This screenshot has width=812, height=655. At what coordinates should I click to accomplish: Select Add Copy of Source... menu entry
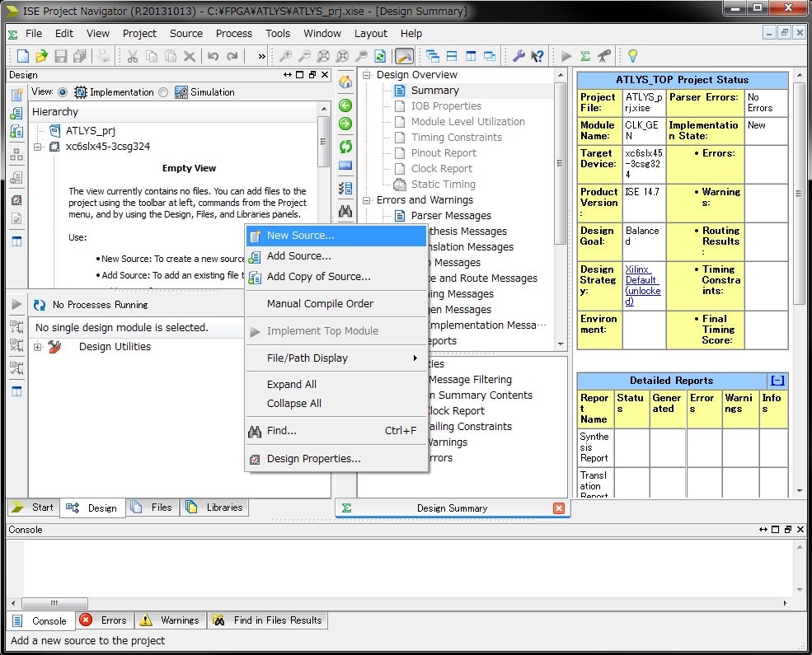pyautogui.click(x=336, y=277)
